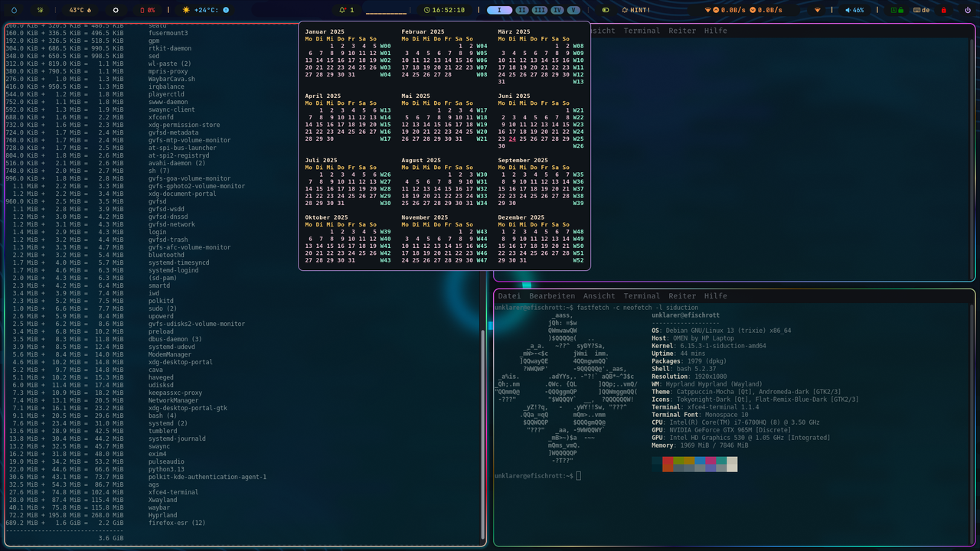Screen dimensions: 980x551
Task: Switch to workspace V
Action: 573,10
